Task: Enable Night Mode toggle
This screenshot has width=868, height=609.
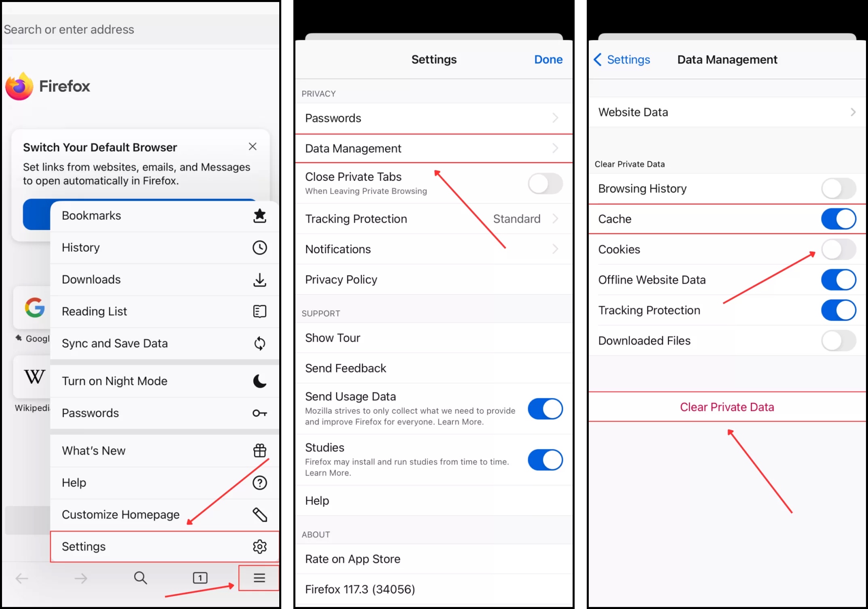Action: pos(162,381)
